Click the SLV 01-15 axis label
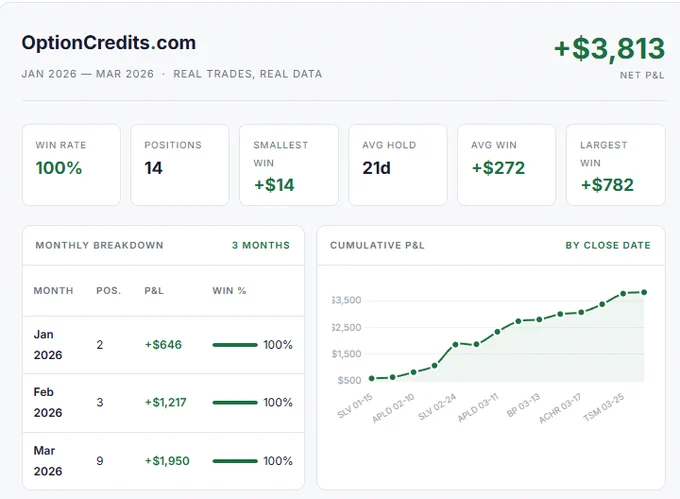 (x=355, y=406)
